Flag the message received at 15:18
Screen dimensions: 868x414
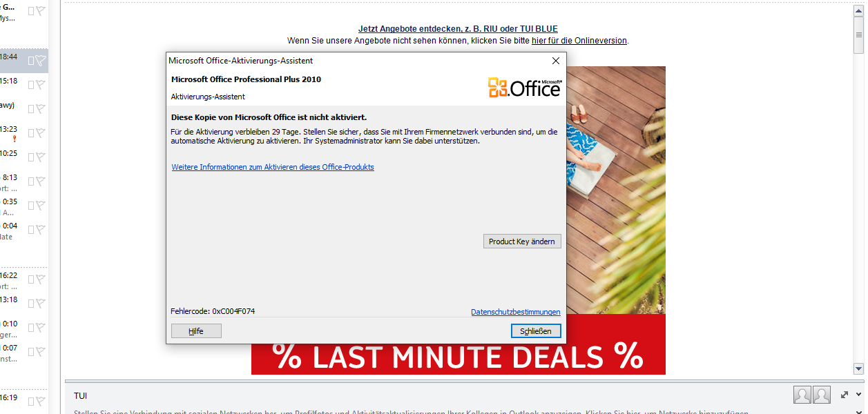point(41,85)
